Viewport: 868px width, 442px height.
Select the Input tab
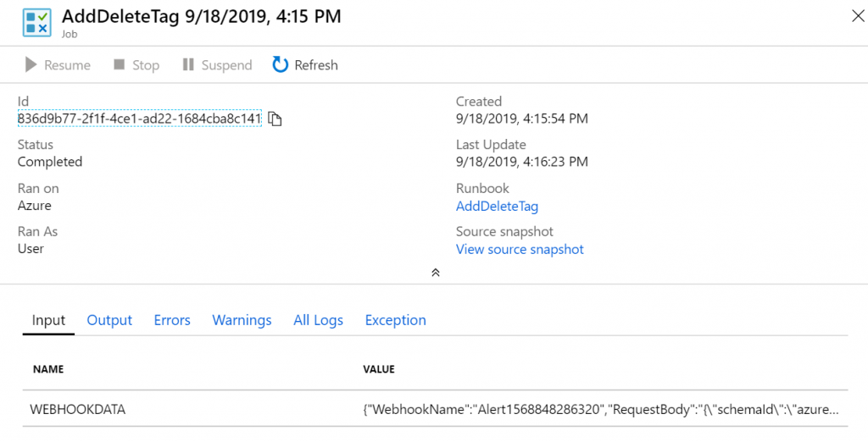pos(48,320)
